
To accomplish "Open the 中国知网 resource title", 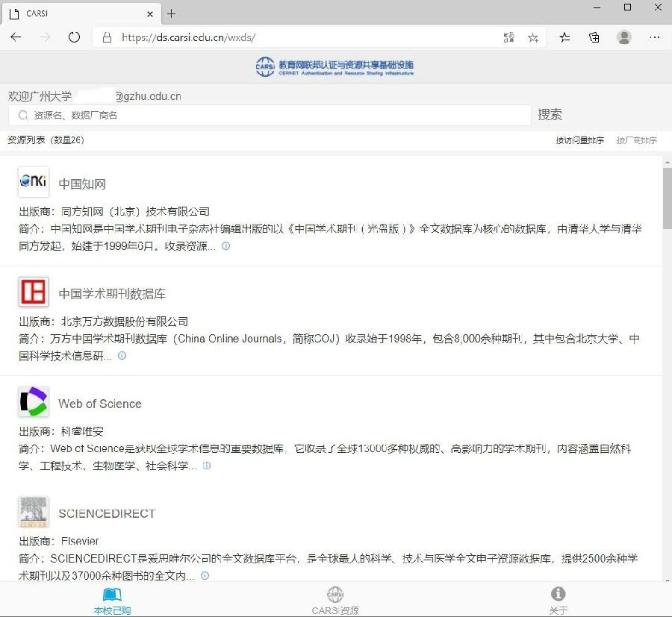I will tap(82, 184).
